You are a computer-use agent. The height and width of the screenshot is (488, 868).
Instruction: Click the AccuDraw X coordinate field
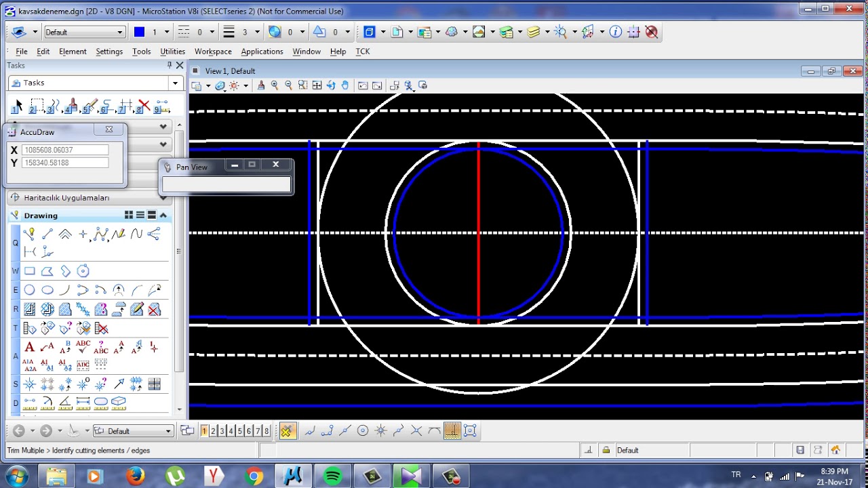65,150
